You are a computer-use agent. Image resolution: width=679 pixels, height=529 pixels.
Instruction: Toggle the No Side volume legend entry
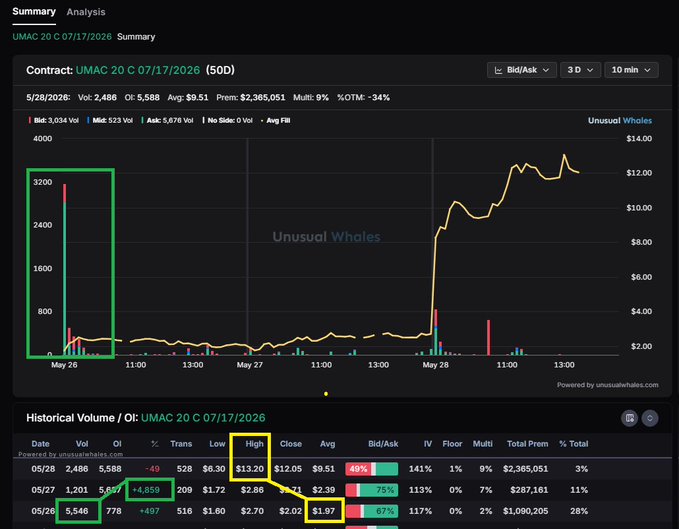coord(227,120)
